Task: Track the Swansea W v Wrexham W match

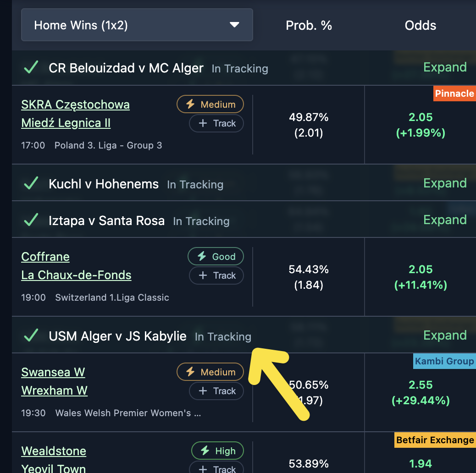Action: point(216,391)
